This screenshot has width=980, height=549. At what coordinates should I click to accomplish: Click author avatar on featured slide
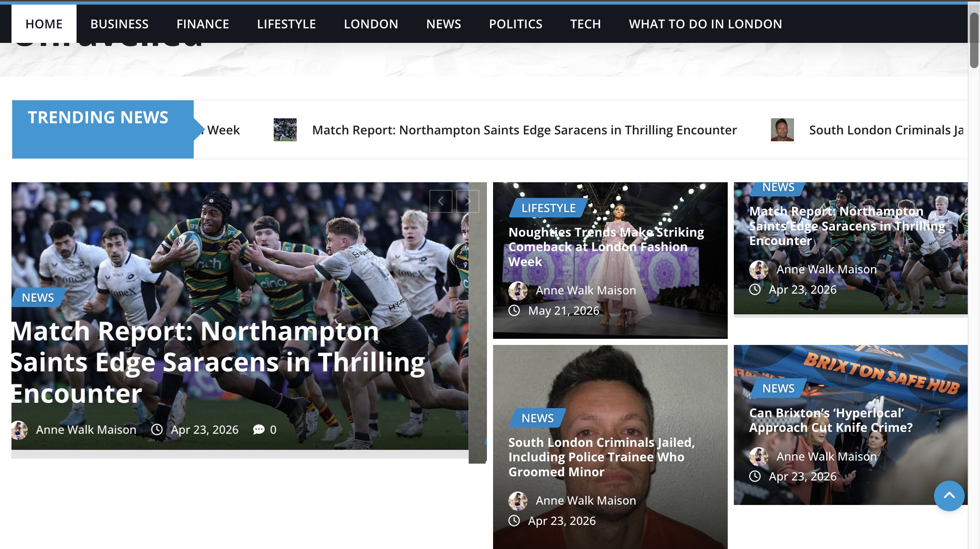point(19,430)
